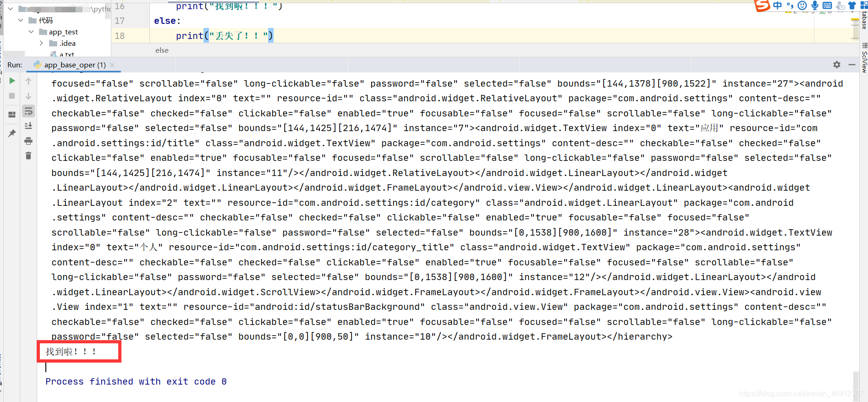The image size is (868, 402).
Task: Rerun app_base_oper with the green play icon
Action: (x=12, y=81)
